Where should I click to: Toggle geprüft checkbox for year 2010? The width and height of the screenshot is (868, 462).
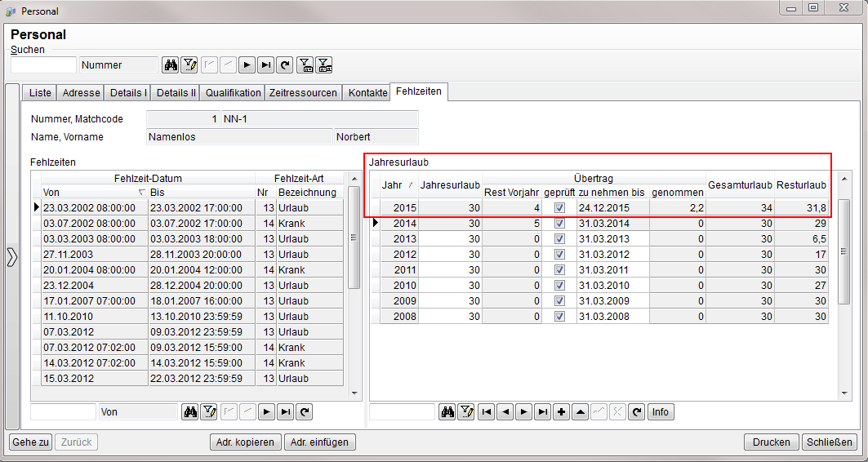point(559,286)
